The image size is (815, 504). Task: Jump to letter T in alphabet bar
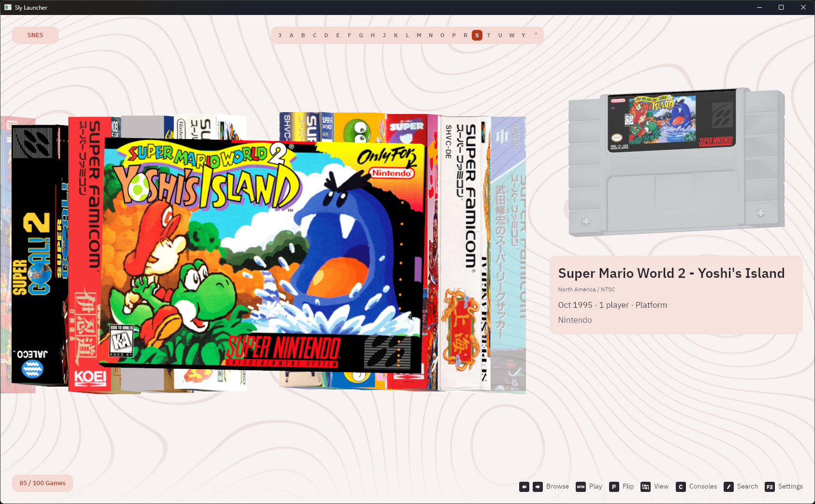pos(489,35)
